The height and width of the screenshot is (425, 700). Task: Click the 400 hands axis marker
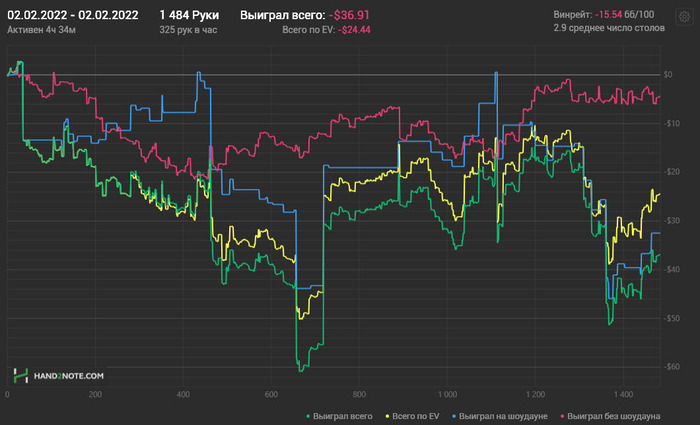click(x=183, y=394)
